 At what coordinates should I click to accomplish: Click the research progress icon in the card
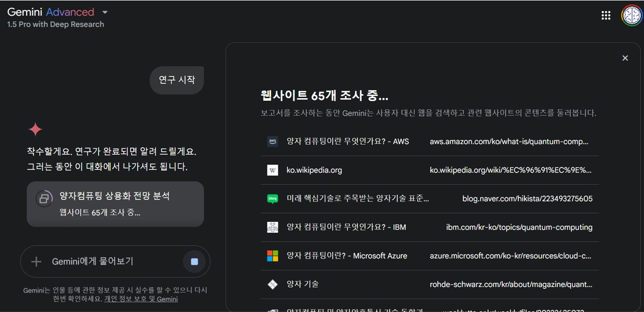click(x=44, y=198)
